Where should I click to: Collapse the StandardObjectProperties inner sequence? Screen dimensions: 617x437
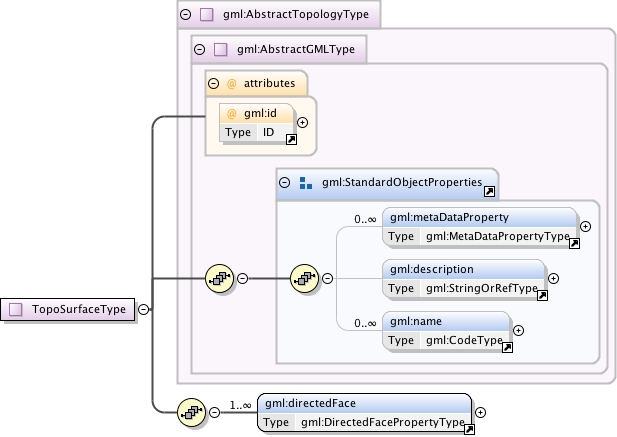327,278
